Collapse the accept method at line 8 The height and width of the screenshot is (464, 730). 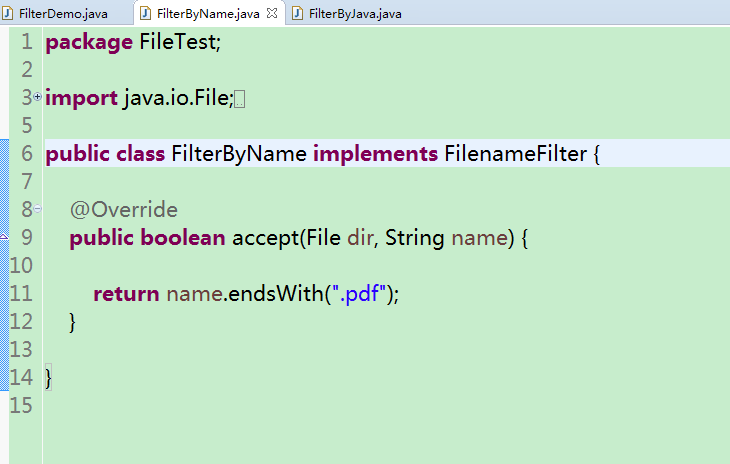click(x=37, y=208)
